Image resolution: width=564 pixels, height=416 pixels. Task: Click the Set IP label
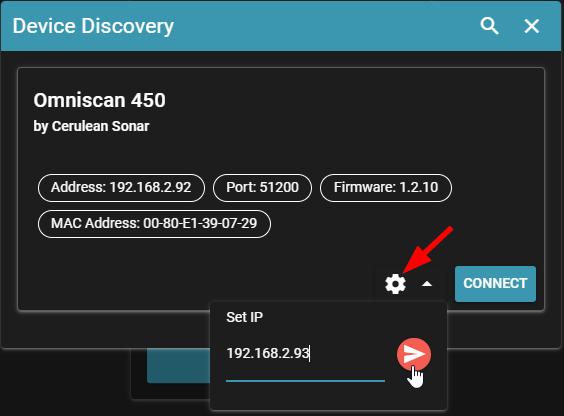tap(245, 317)
